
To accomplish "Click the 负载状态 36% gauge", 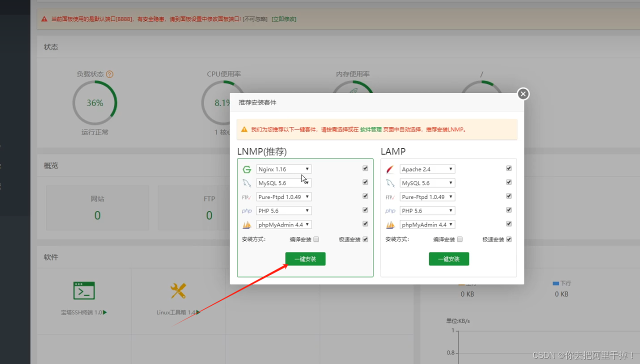I will (x=95, y=103).
